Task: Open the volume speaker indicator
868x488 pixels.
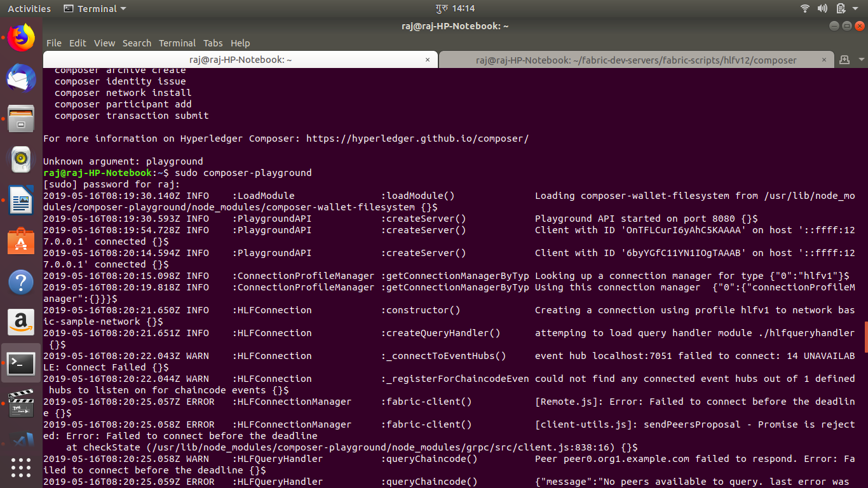Action: click(822, 8)
